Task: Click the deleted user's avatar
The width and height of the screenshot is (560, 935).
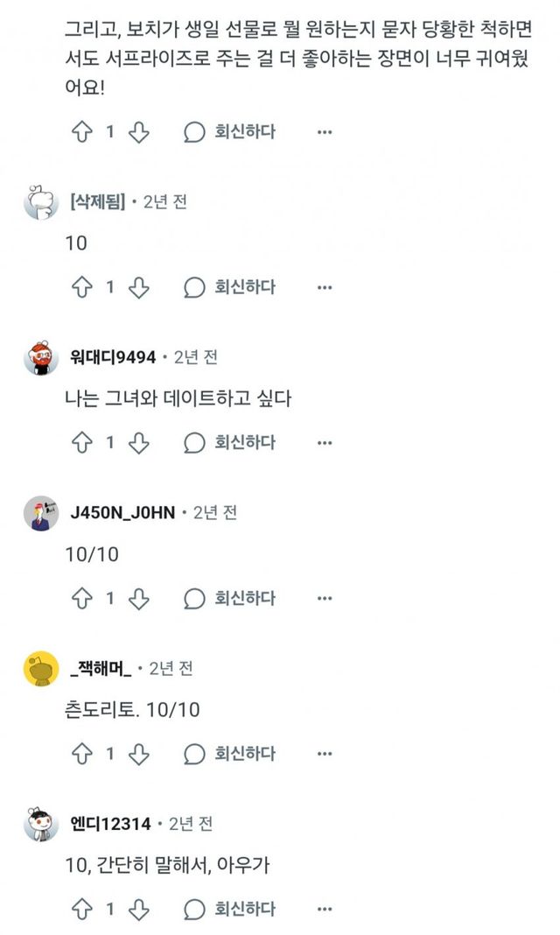Action: (41, 204)
